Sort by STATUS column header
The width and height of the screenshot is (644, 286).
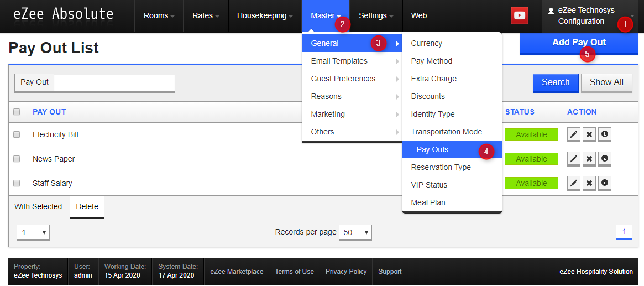[x=520, y=112]
